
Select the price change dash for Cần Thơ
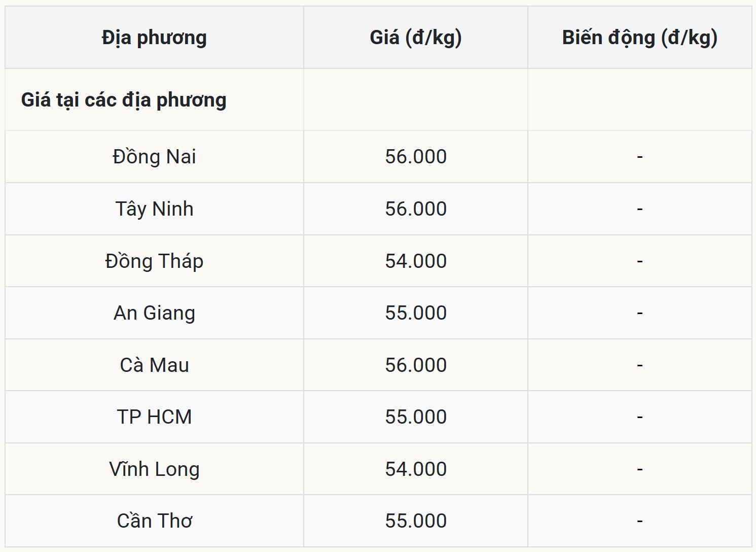[639, 521]
